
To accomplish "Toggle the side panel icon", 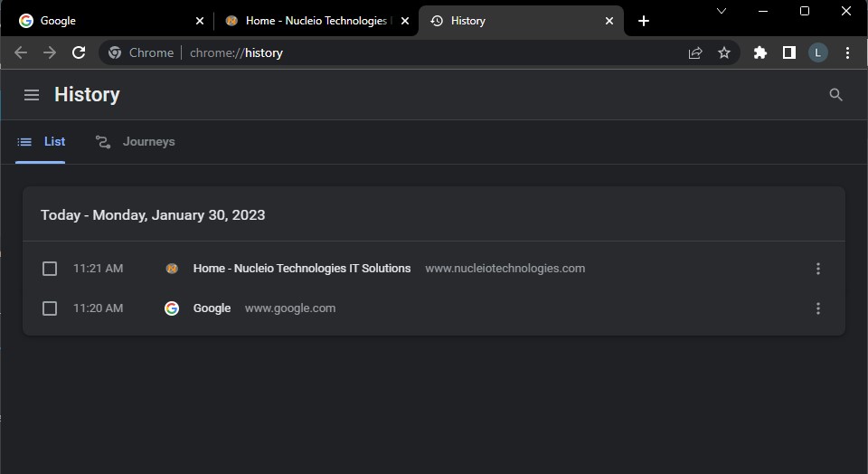I will 788,52.
